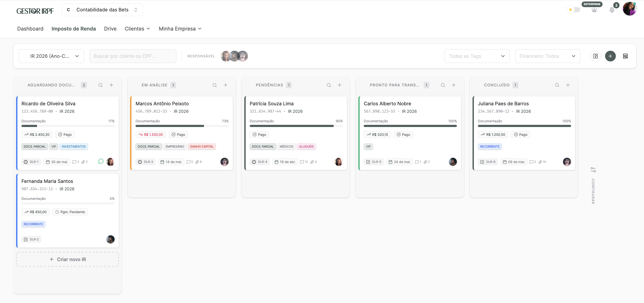Open Financeiro: Todos filter dropdown
644x303 pixels.
547,56
